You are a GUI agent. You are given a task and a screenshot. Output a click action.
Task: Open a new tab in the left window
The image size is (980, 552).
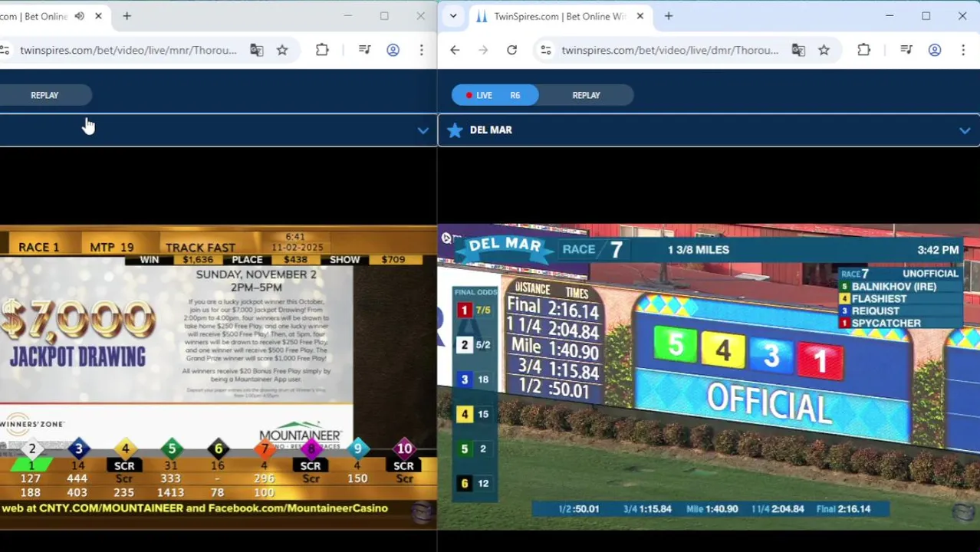[x=127, y=16]
